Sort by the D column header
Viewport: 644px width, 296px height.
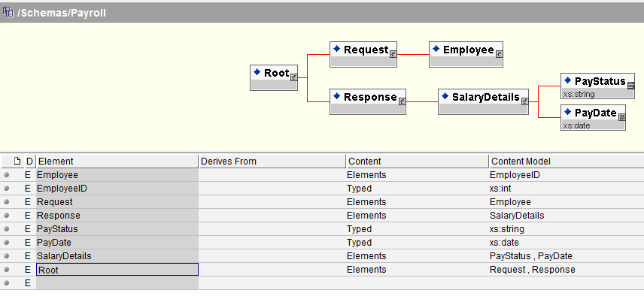click(x=29, y=161)
